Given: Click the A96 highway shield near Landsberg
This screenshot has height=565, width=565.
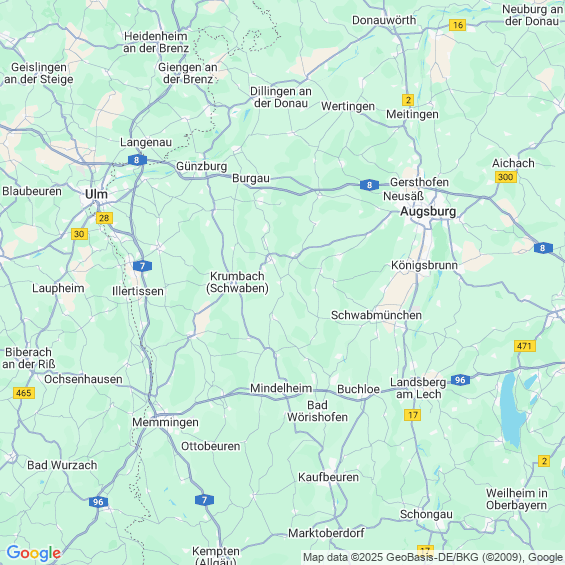Looking at the screenshot, I should pyautogui.click(x=460, y=380).
